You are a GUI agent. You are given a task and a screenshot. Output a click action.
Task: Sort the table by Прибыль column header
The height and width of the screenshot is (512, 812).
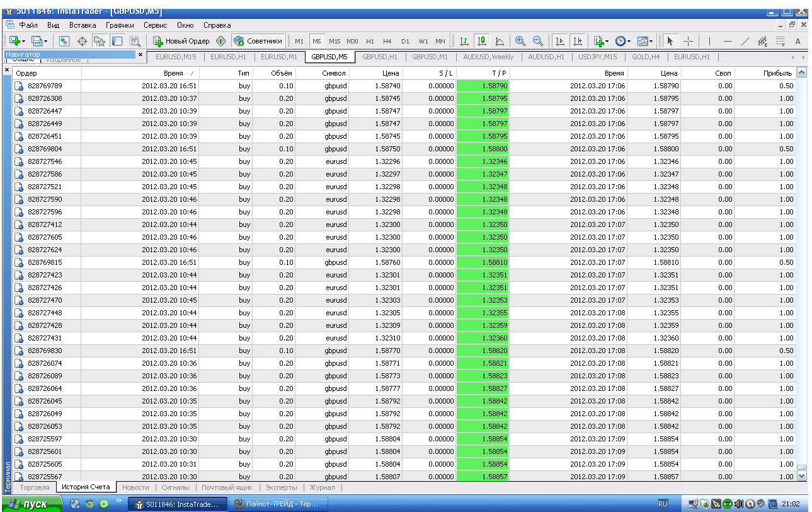(x=764, y=73)
